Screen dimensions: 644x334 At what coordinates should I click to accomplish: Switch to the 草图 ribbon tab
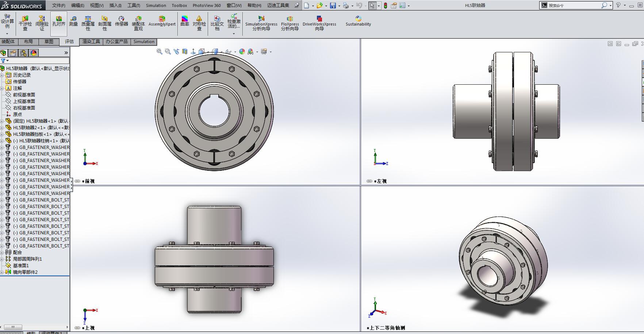[49, 42]
